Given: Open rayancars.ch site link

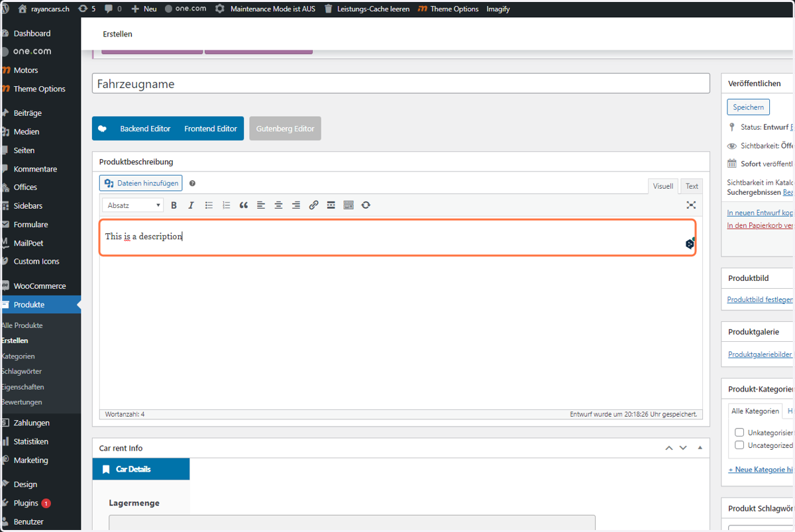Looking at the screenshot, I should 44,9.
